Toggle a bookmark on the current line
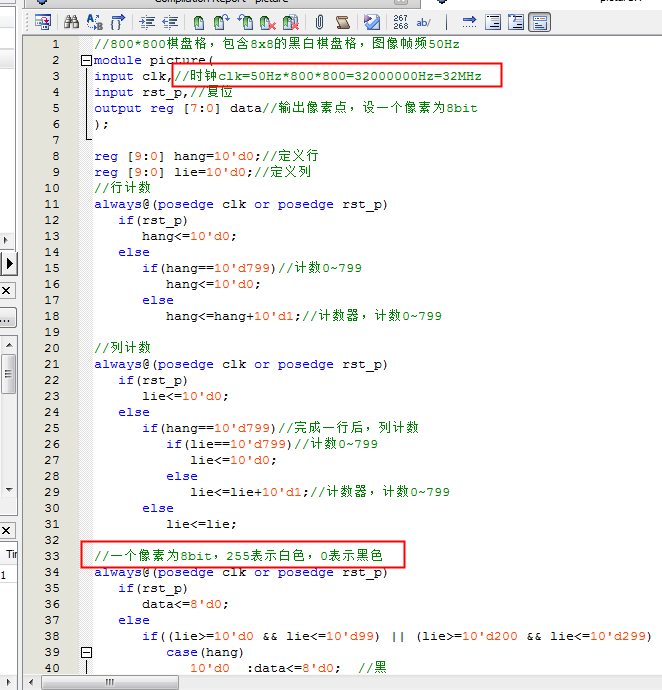Viewport: 662px width, 690px height. [x=199, y=22]
